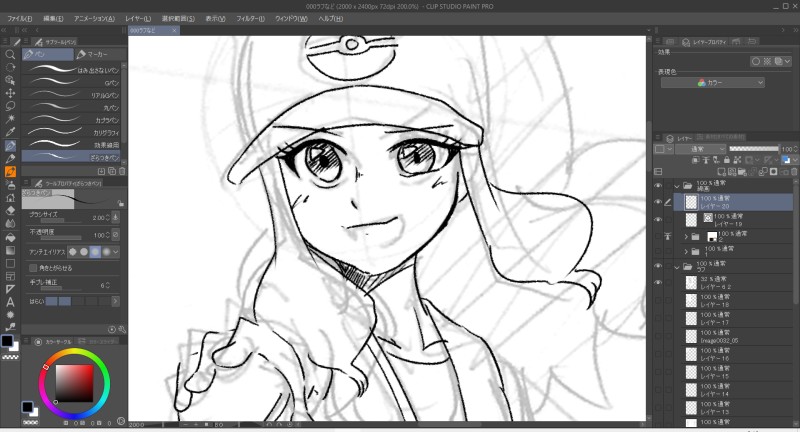Toggle visibility of レイヤー 6 2
800x432 pixels.
click(x=658, y=283)
